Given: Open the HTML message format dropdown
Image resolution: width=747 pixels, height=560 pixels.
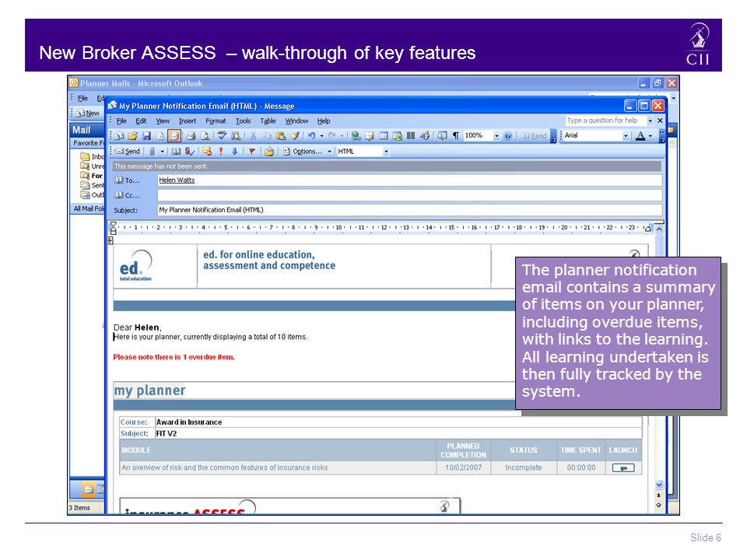Looking at the screenshot, I should 386,152.
